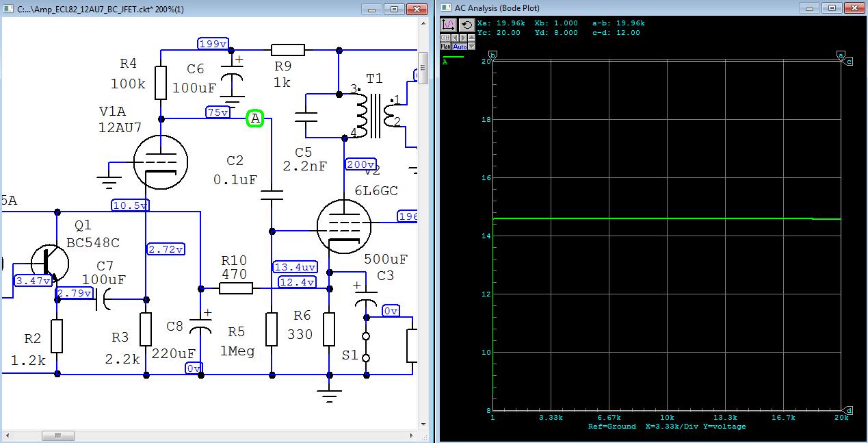The height and width of the screenshot is (443, 868).
Task: Click the reset circular arrow icon
Action: point(467,25)
